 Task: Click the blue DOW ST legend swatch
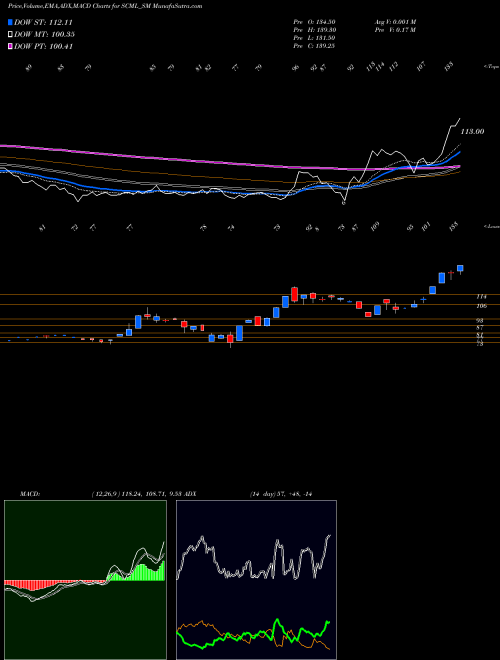click(x=10, y=23)
